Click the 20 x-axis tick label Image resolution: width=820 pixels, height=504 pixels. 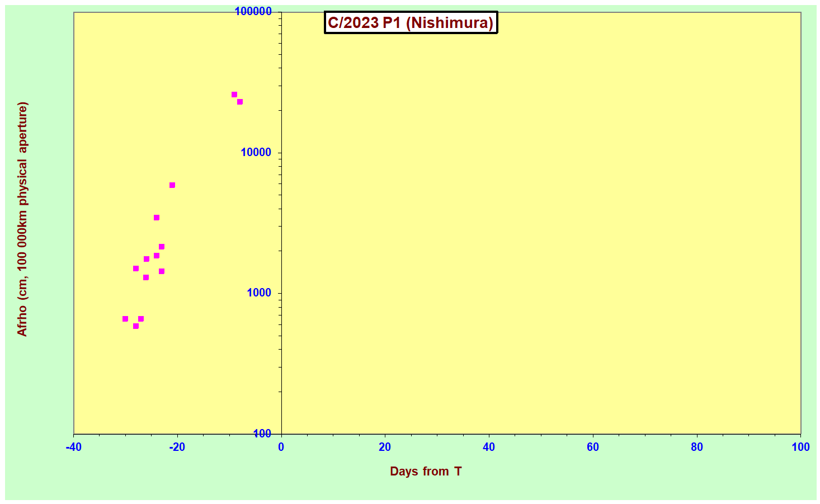385,447
